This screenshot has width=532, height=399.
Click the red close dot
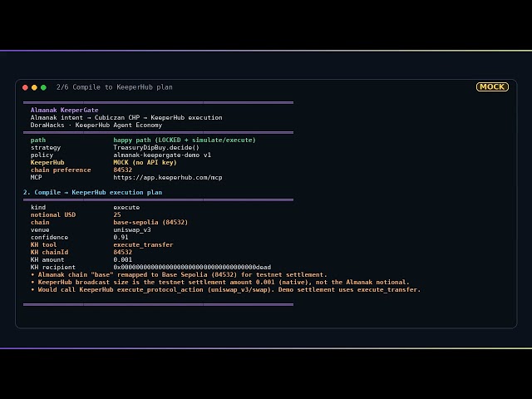coord(25,87)
